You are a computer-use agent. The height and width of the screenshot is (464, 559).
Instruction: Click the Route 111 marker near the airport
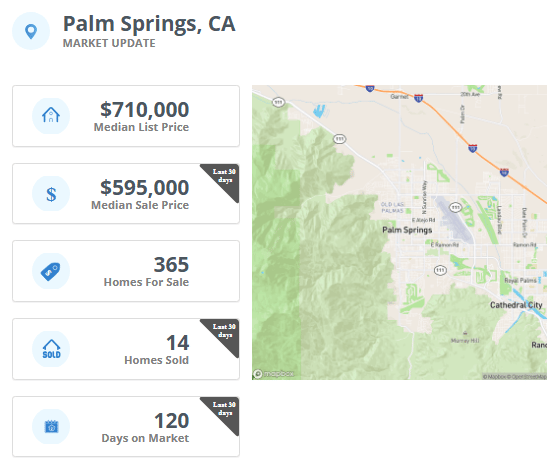(455, 207)
